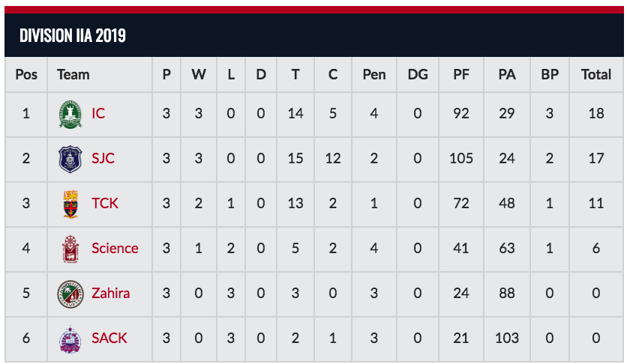
Task: Click the Science team crest logo
Action: [x=70, y=249]
